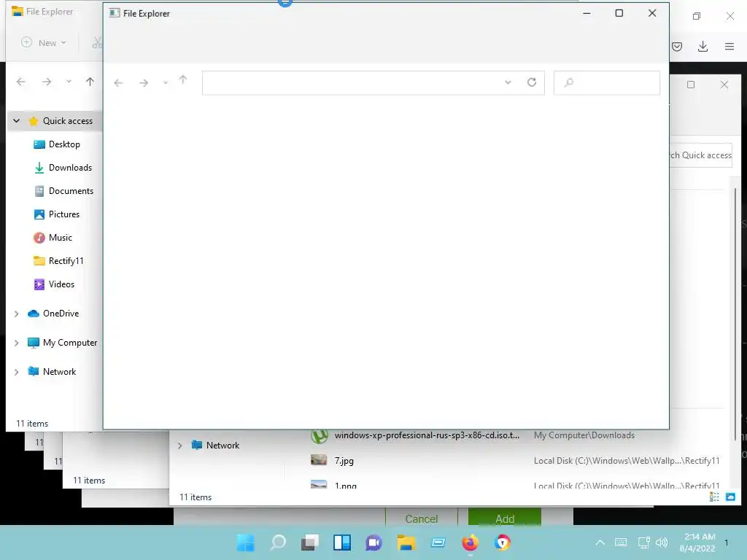Image resolution: width=747 pixels, height=560 pixels.
Task: Open Pocket icon in browser toolbar
Action: click(x=677, y=46)
